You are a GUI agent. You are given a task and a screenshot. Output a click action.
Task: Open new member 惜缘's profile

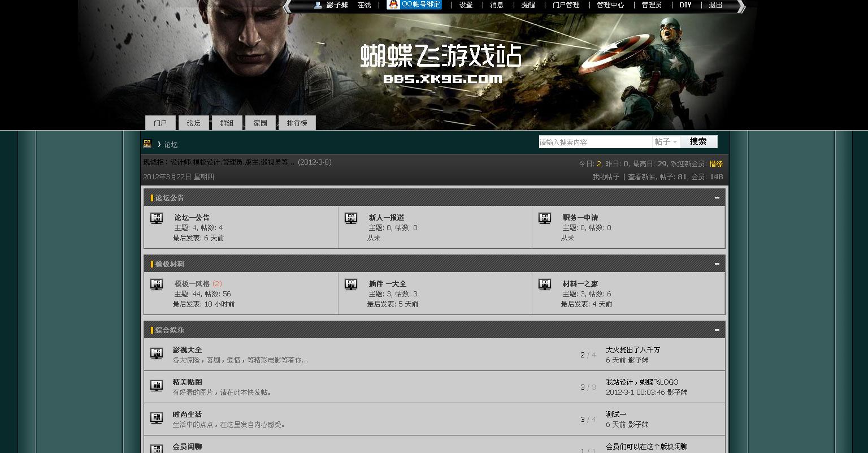[716, 164]
